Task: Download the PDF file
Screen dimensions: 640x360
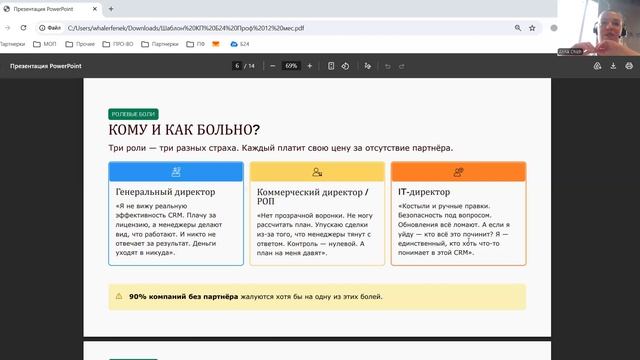Action: tap(613, 66)
